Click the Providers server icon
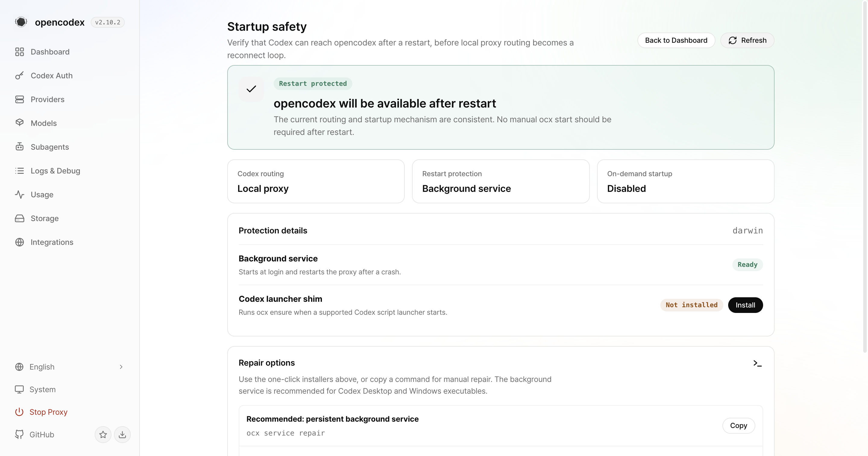This screenshot has width=868, height=456. (x=20, y=99)
